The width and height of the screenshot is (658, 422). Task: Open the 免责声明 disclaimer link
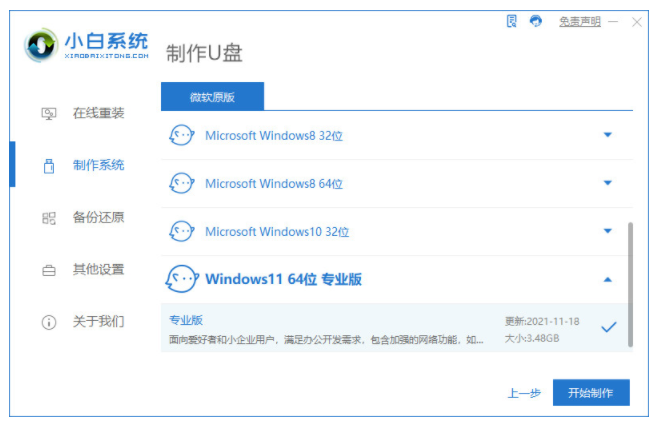(x=580, y=21)
